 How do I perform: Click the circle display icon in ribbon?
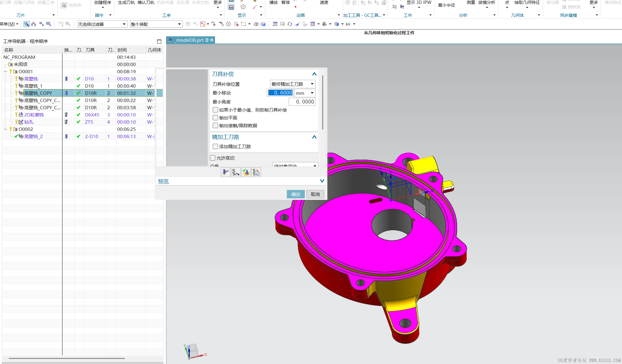coord(243,7)
